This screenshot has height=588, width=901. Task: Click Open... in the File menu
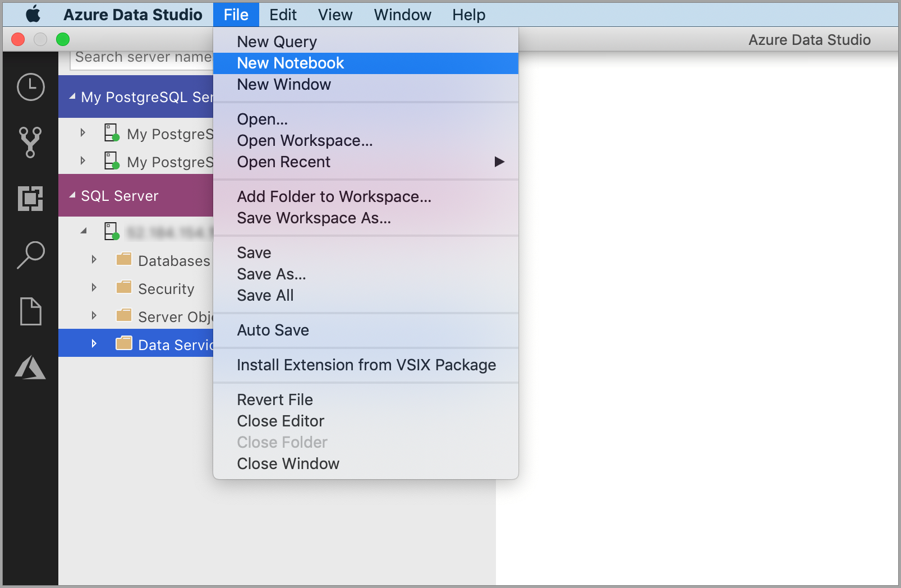coord(366,120)
